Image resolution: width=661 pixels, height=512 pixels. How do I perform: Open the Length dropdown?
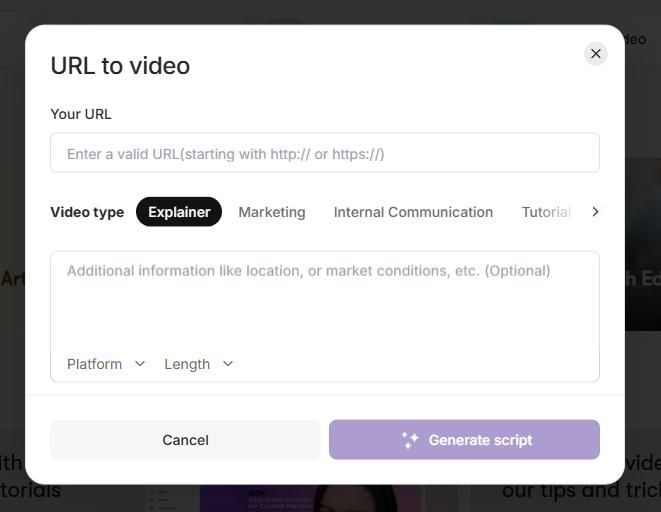click(x=198, y=364)
